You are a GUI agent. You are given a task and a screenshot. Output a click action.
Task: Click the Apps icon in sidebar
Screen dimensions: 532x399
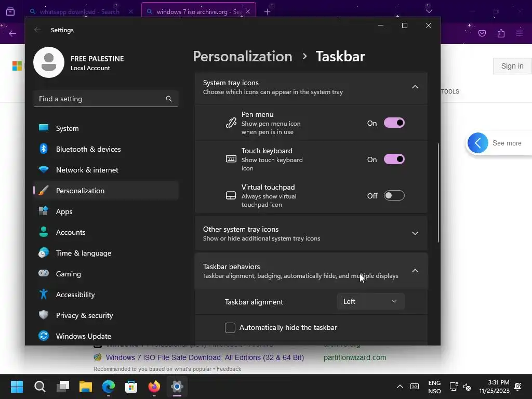tap(44, 211)
